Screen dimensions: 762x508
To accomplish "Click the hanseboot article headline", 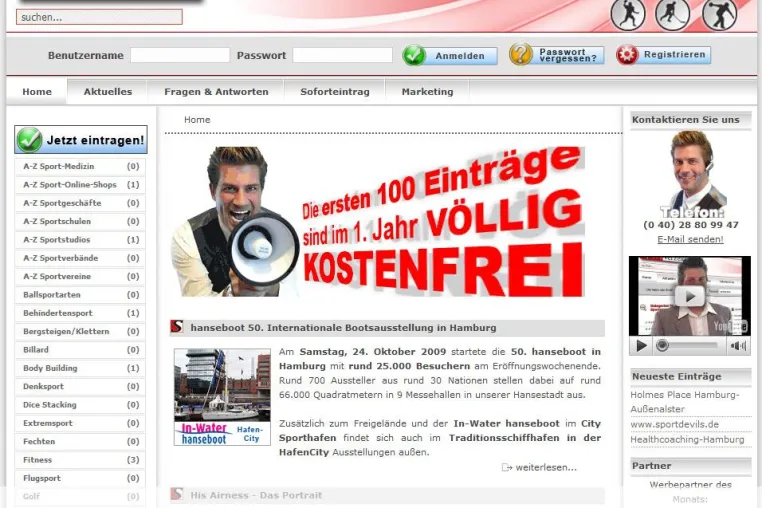I will pos(343,328).
